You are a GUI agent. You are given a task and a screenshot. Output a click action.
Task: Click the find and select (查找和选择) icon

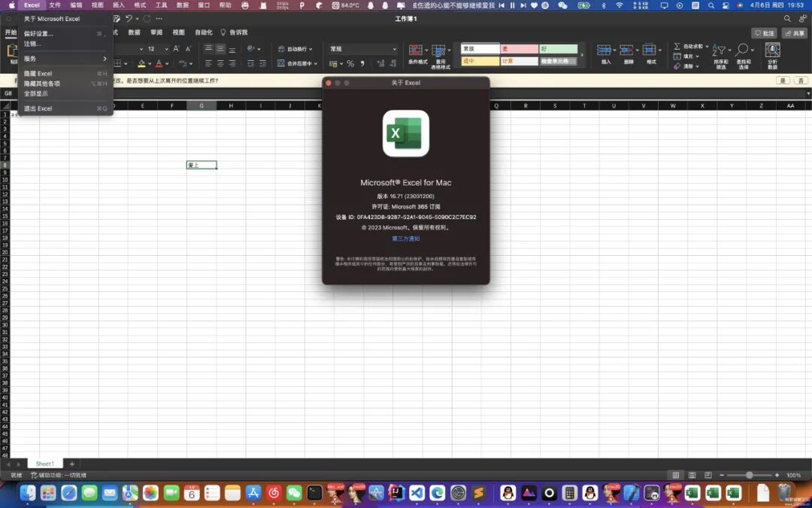click(741, 50)
